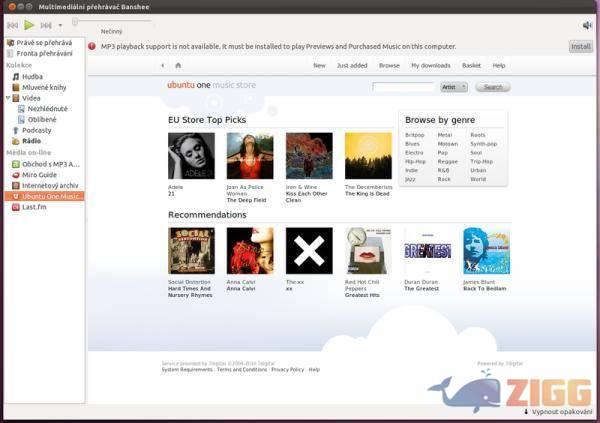Open The King Is Dead cover
The height and width of the screenshot is (423, 600).
(x=368, y=156)
